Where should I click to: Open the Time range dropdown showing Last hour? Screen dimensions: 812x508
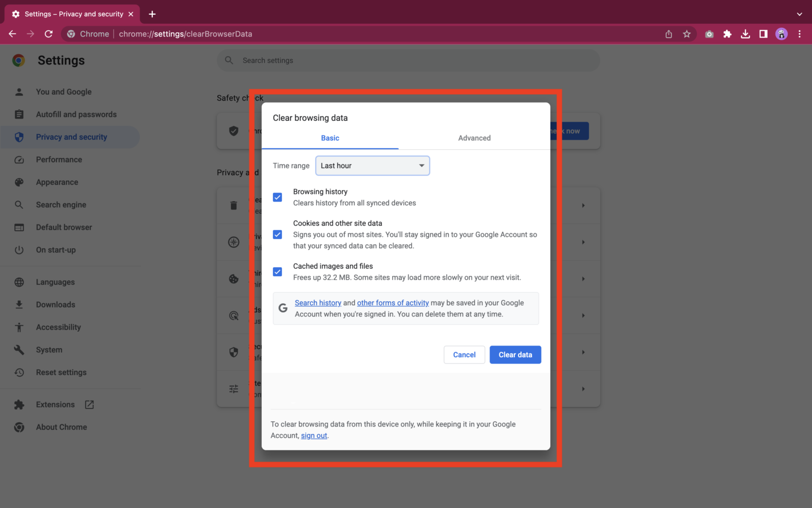coord(372,166)
